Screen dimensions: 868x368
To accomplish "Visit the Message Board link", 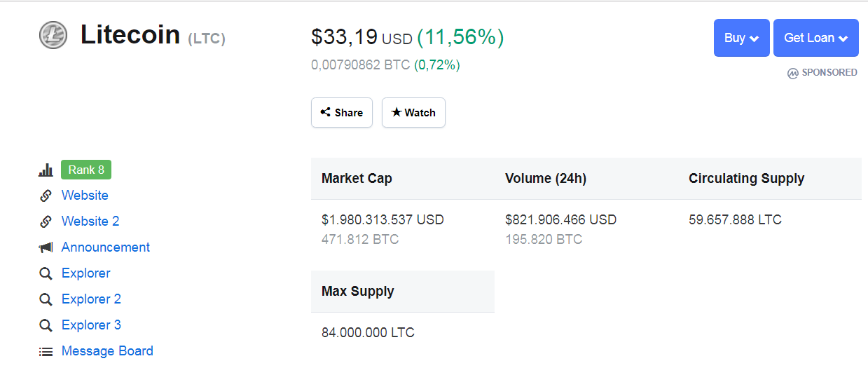I will (x=107, y=351).
